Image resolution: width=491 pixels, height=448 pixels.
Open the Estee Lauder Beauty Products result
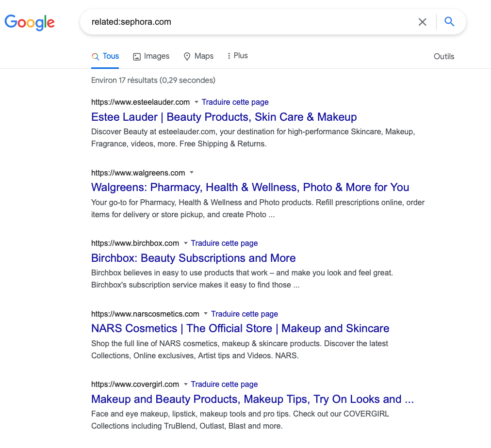(224, 117)
